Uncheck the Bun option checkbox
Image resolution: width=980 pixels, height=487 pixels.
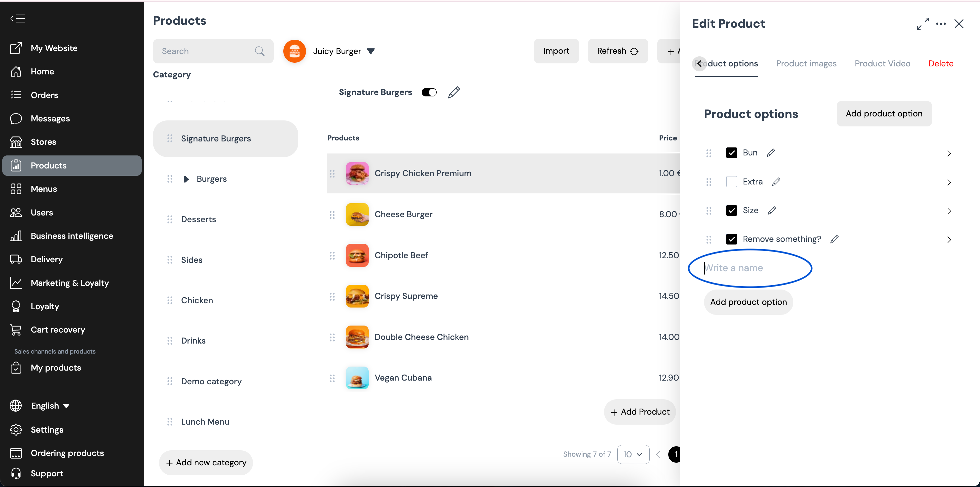pos(731,153)
